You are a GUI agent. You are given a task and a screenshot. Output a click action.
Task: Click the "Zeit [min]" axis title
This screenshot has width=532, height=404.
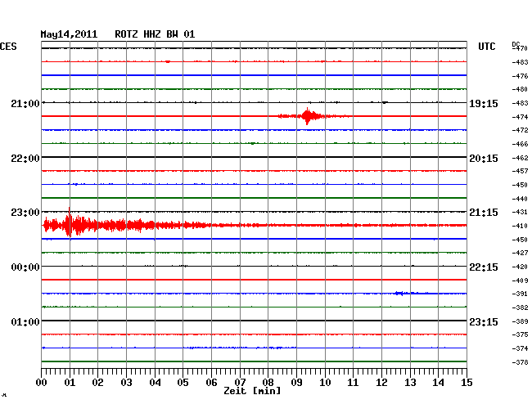252,391
